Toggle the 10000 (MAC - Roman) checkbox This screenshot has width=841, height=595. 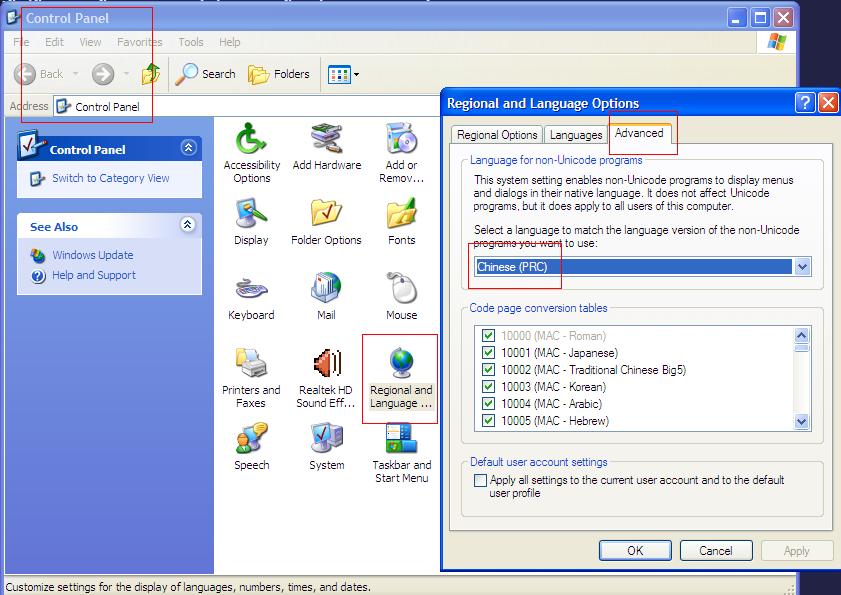(488, 336)
